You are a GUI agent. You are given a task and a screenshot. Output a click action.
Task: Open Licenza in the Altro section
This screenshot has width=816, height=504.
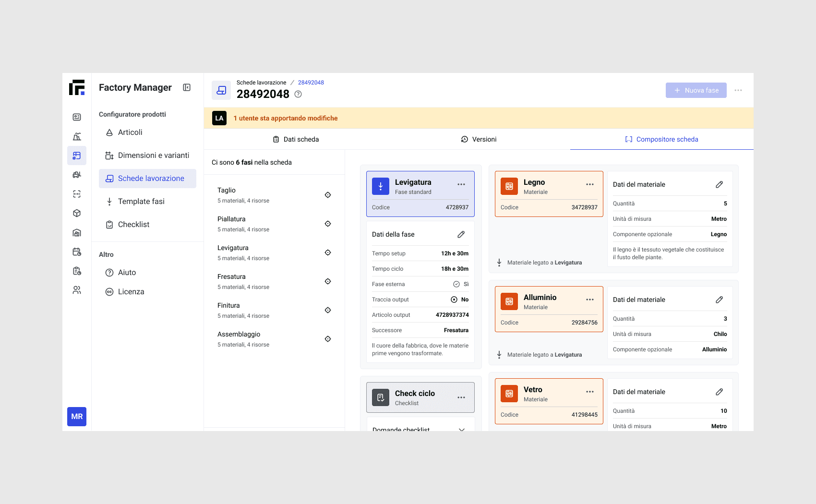click(147, 292)
